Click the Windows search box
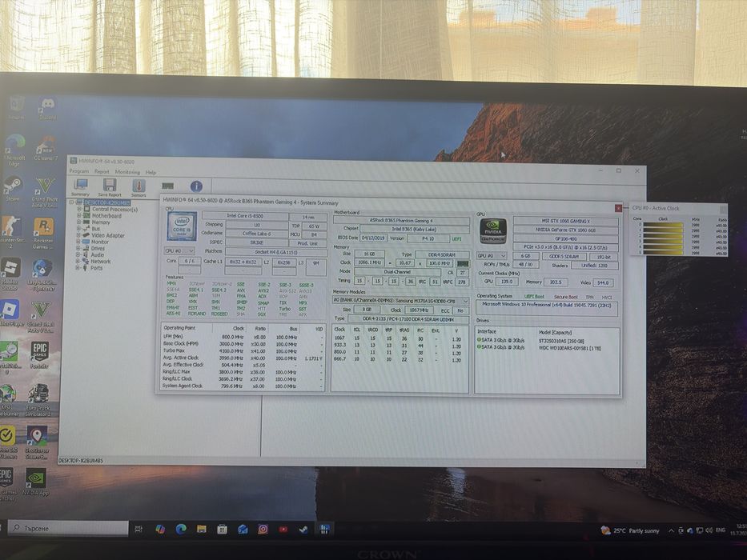Image resolution: width=747 pixels, height=560 pixels. coord(69,528)
